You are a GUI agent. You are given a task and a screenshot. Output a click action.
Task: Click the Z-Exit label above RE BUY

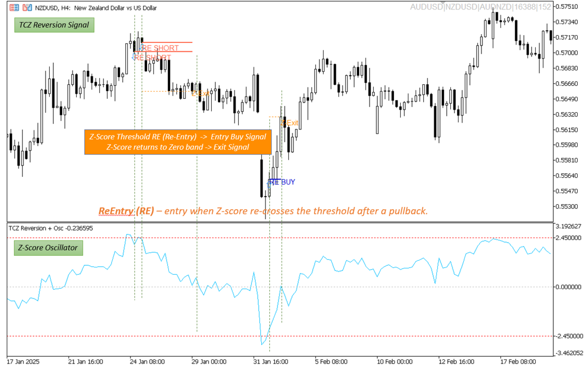tap(290, 123)
